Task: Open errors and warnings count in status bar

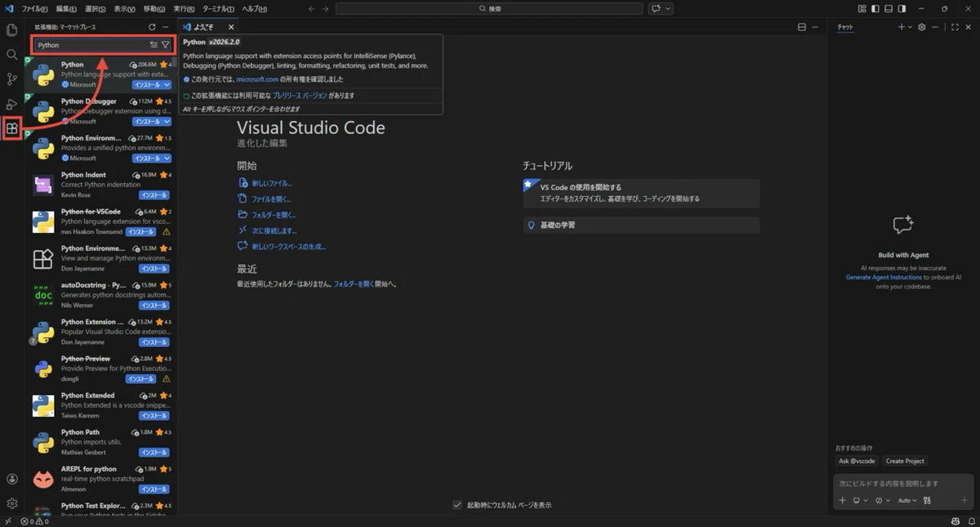Action: click(35, 520)
